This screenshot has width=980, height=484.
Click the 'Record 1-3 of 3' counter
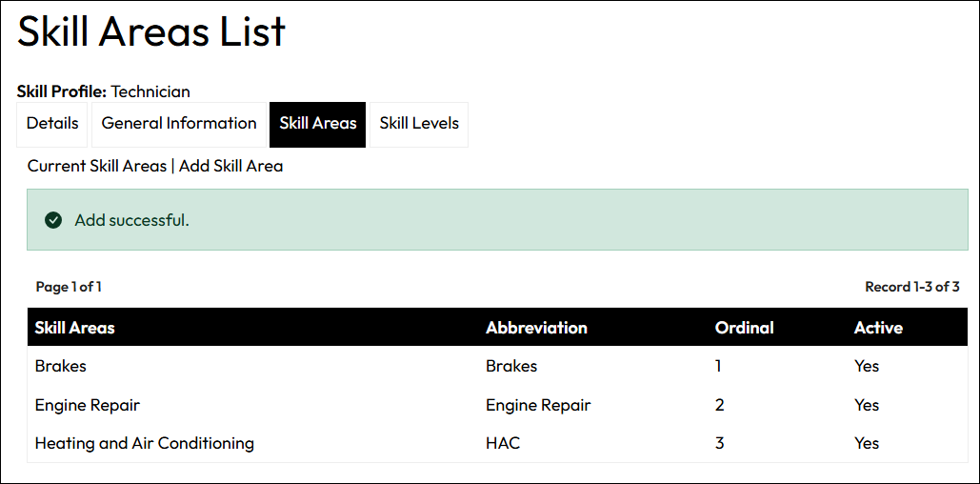(x=911, y=287)
